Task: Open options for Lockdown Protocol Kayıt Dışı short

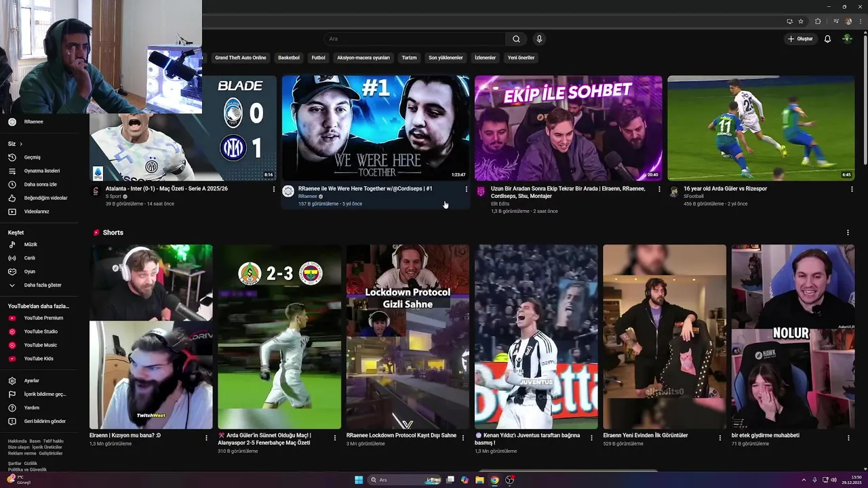Action: tap(462, 438)
